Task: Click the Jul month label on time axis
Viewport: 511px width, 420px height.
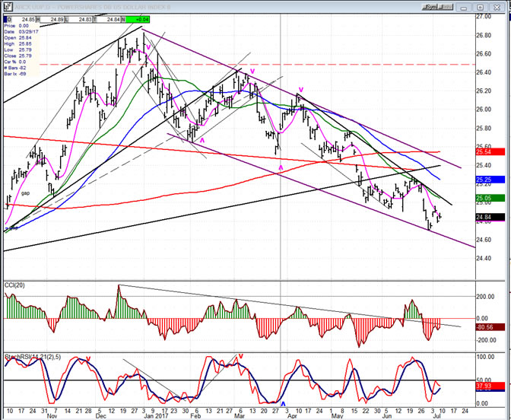Action: tap(436, 416)
